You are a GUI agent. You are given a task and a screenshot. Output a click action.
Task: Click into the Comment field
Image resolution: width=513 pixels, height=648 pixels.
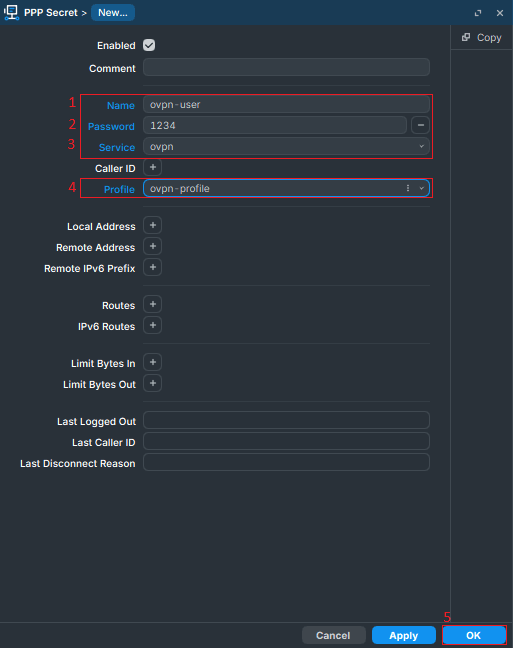click(x=286, y=67)
